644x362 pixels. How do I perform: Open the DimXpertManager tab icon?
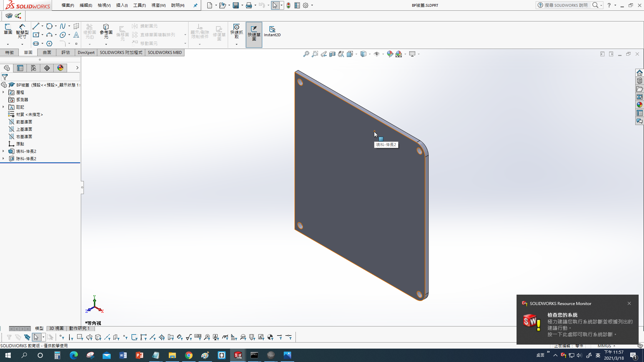(x=47, y=68)
